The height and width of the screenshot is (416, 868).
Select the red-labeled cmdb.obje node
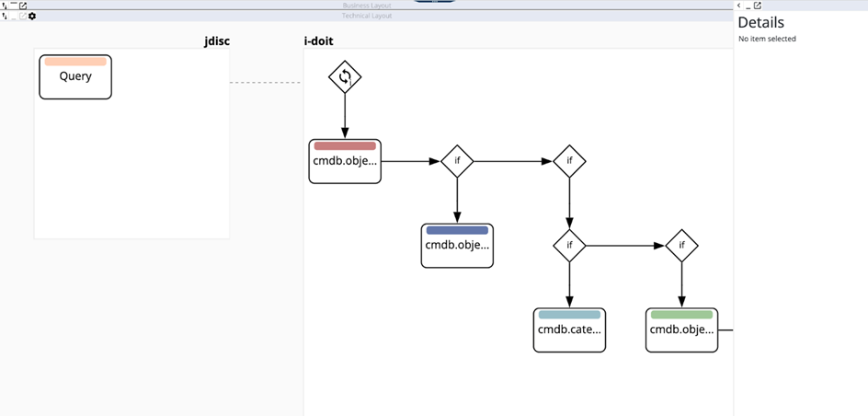345,162
